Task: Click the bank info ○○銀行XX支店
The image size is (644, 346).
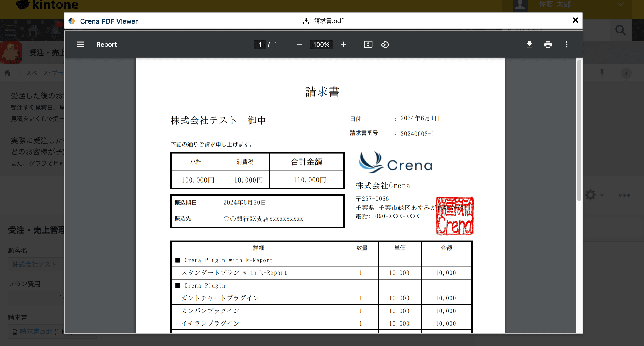Action: tap(263, 219)
